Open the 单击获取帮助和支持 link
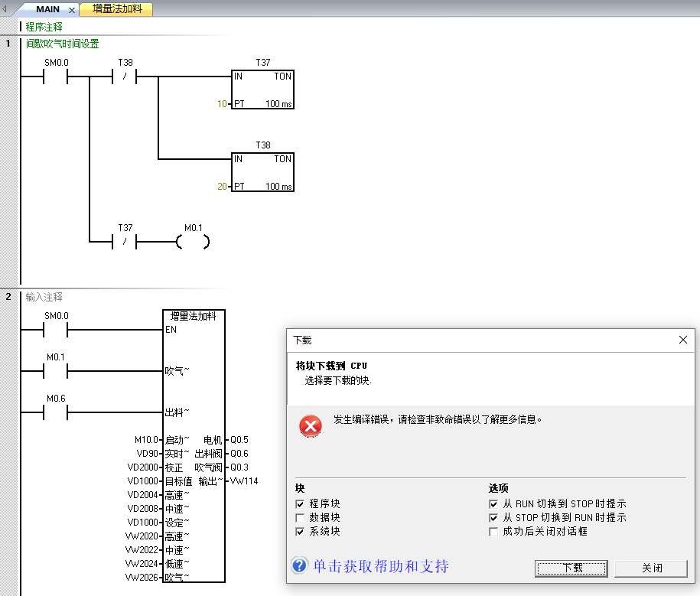The width and height of the screenshot is (700, 596). coord(380,566)
